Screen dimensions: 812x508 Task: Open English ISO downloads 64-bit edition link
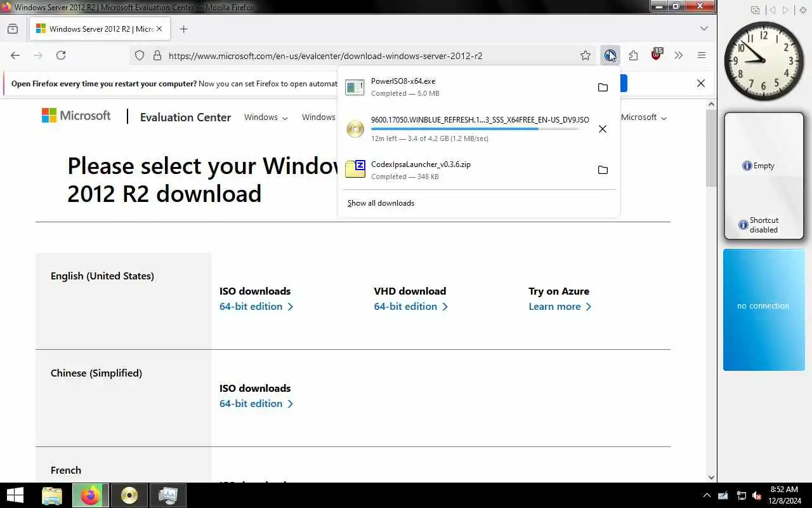point(256,306)
